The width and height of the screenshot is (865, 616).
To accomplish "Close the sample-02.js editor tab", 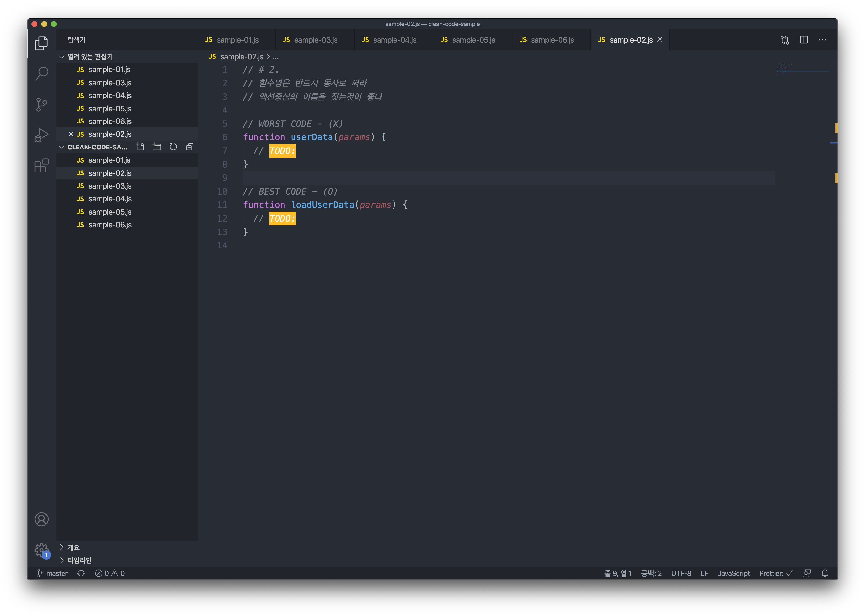I will (660, 39).
